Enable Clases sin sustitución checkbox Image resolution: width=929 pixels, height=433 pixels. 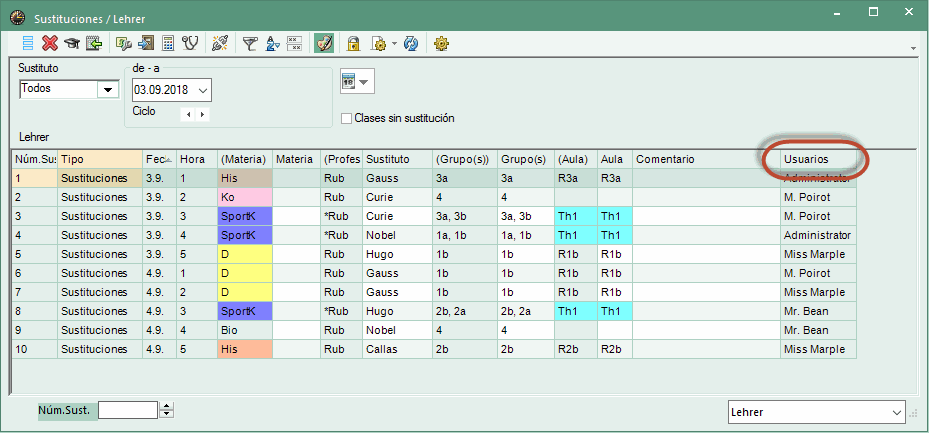(x=346, y=118)
